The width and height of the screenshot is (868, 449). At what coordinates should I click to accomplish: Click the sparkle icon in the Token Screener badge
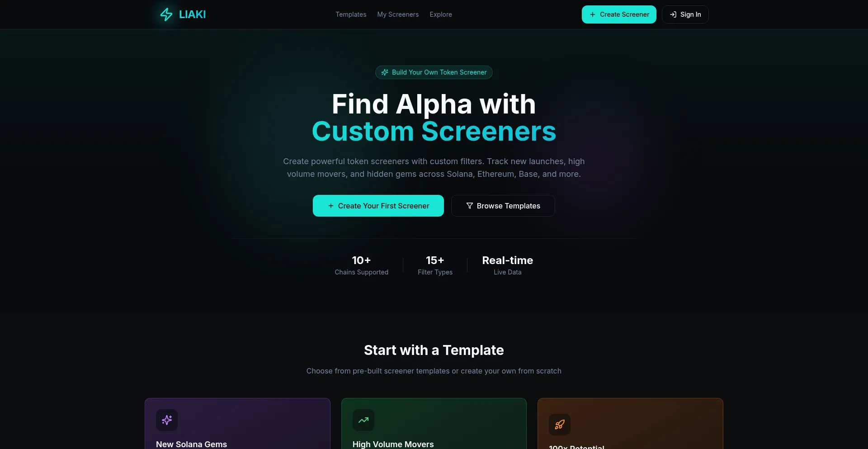click(385, 72)
